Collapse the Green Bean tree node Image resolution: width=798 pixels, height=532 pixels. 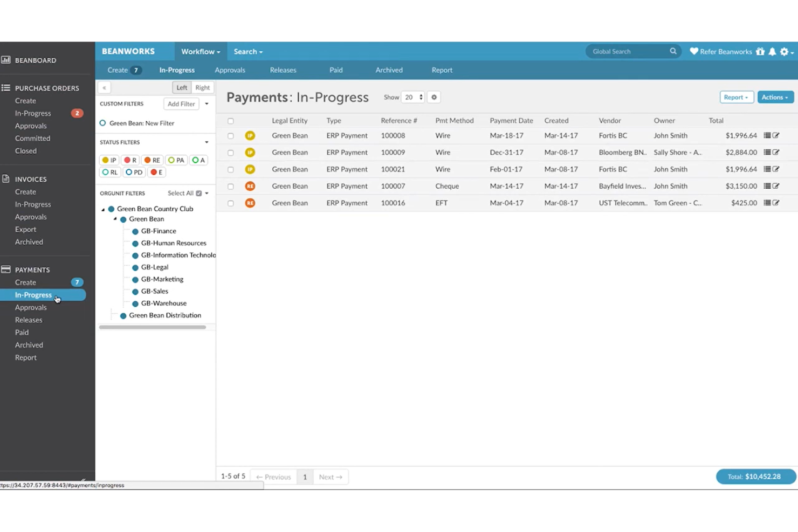[x=115, y=219]
